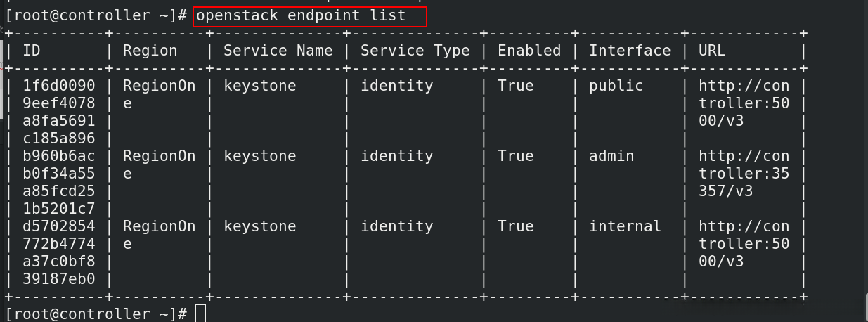Click the Enabled column header
Screen dimensions: 868x322
[529, 51]
